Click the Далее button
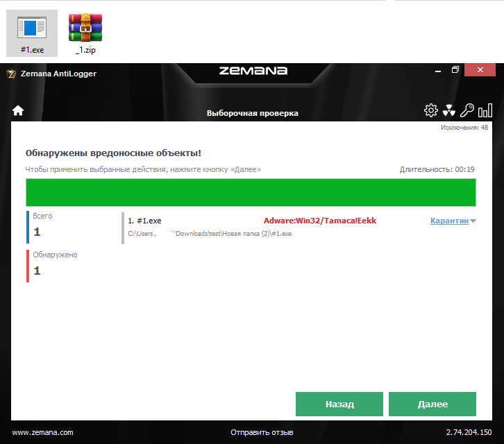This screenshot has width=504, height=444. click(x=432, y=404)
